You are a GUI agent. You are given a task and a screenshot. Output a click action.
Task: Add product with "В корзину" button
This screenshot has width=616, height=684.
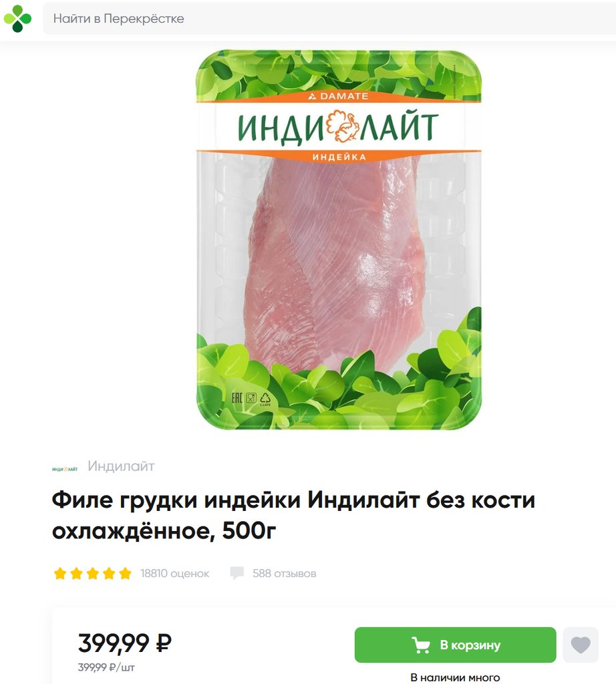[455, 645]
